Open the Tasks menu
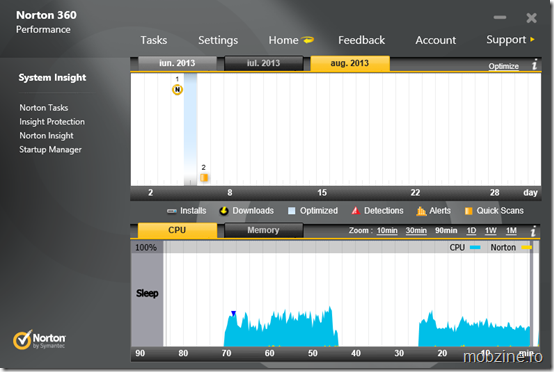 (154, 40)
